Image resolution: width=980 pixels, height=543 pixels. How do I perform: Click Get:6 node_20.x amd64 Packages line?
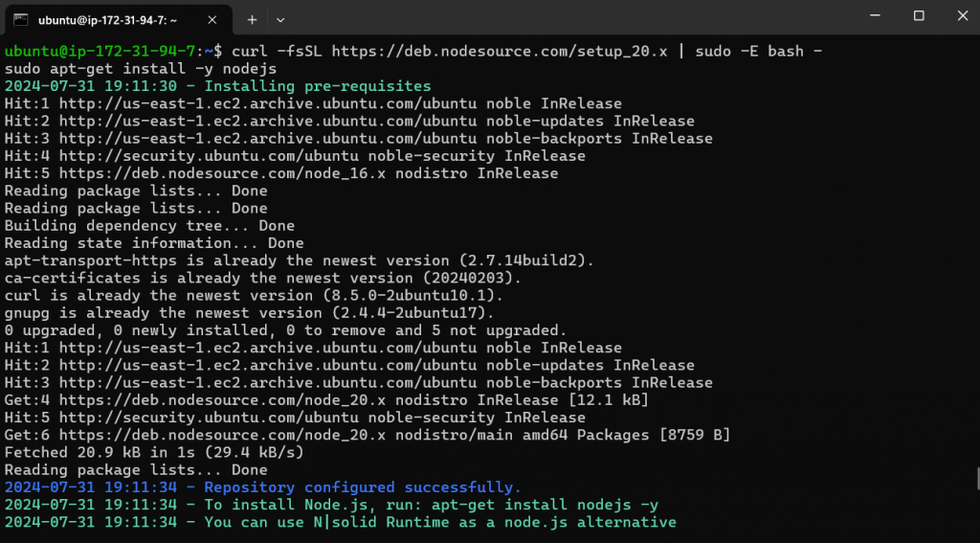click(x=367, y=436)
